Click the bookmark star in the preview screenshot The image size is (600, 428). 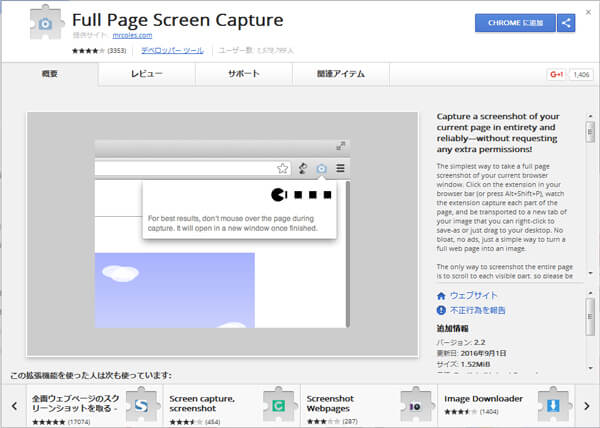(283, 169)
